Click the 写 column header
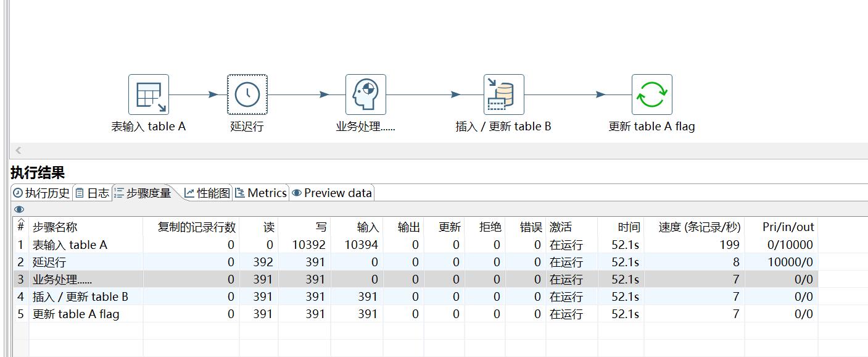 [x=304, y=227]
